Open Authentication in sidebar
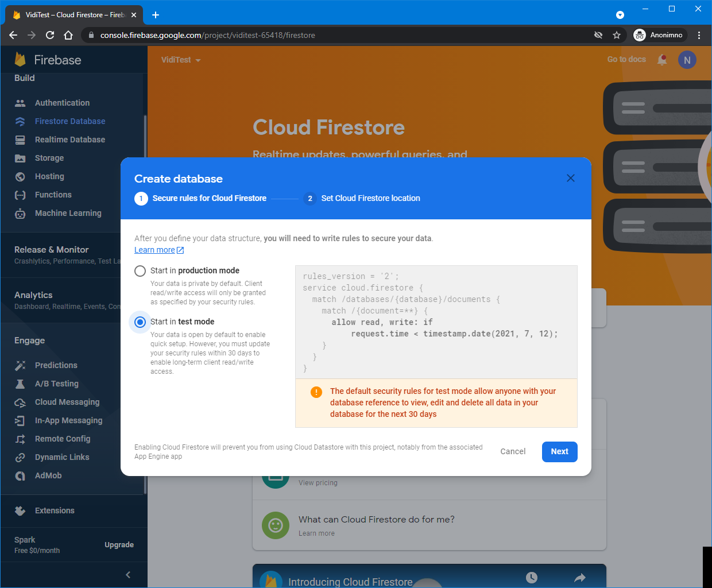Screen dimensions: 712x588 (x=62, y=103)
